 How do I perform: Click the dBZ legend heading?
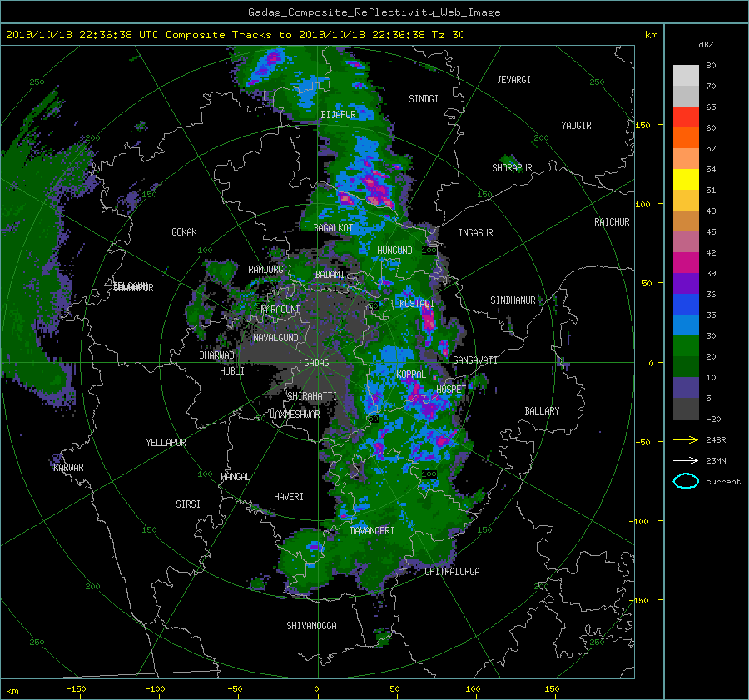click(706, 45)
